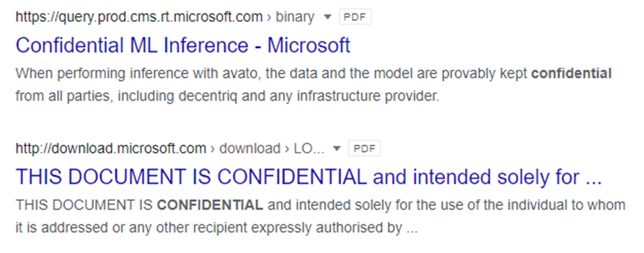Click the truncated 'LO...' breadcrumb segment

click(x=309, y=148)
